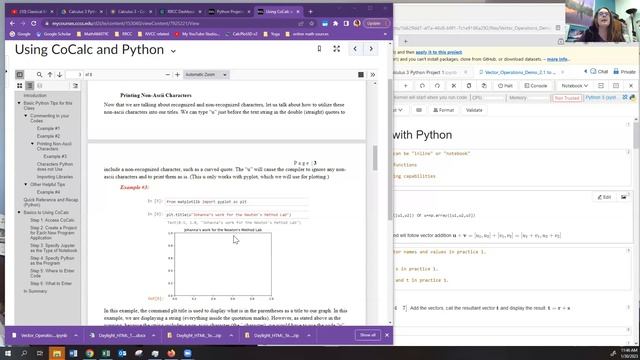The height and width of the screenshot is (360, 640).
Task: Switch PDF to presentation mode icon
Action: point(361,75)
